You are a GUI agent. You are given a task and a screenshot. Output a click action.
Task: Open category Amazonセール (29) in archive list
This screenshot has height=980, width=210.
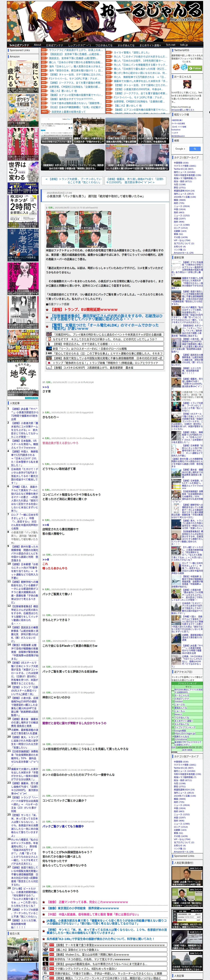coord(184,253)
